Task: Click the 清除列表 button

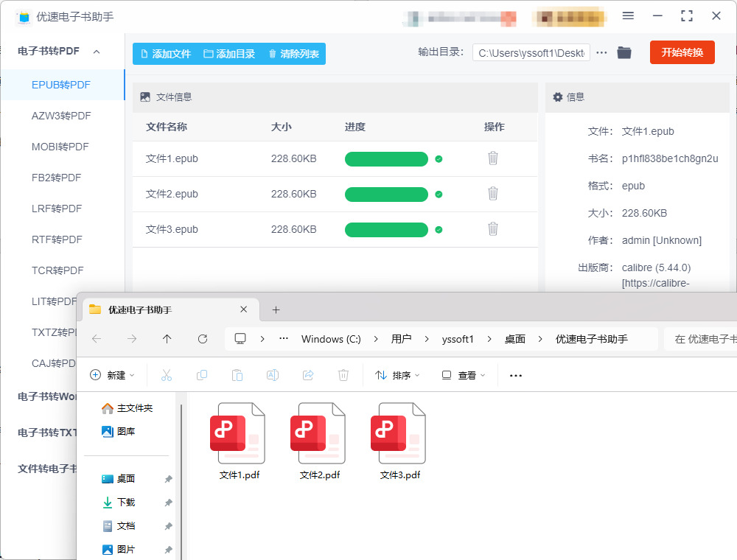Action: pyautogui.click(x=294, y=54)
